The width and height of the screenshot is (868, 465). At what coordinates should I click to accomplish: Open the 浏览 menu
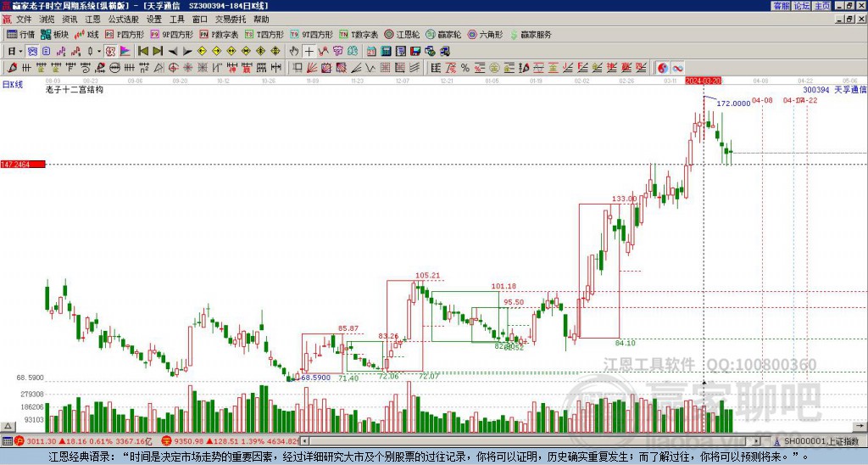pyautogui.click(x=47, y=20)
